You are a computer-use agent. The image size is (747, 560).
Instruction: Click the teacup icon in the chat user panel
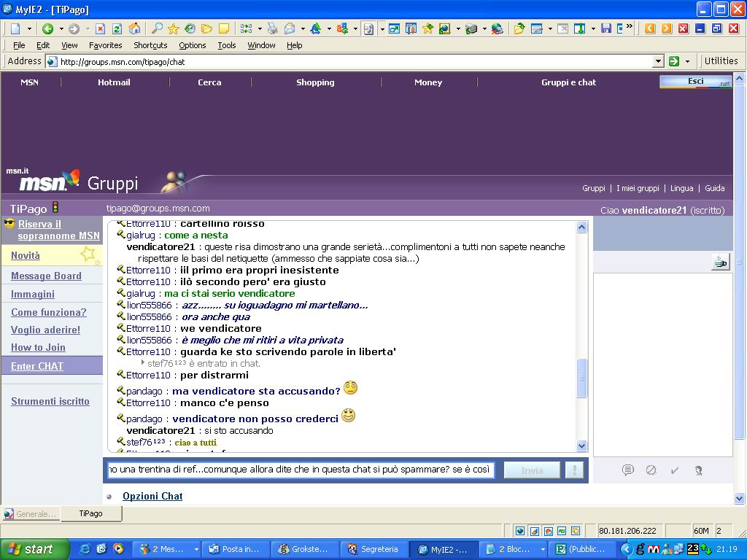(720, 262)
